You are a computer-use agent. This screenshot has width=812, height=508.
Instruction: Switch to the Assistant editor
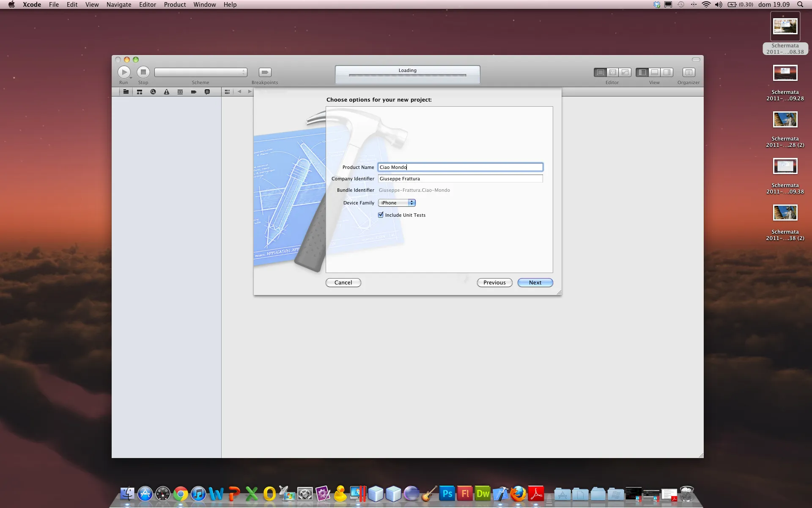(612, 72)
